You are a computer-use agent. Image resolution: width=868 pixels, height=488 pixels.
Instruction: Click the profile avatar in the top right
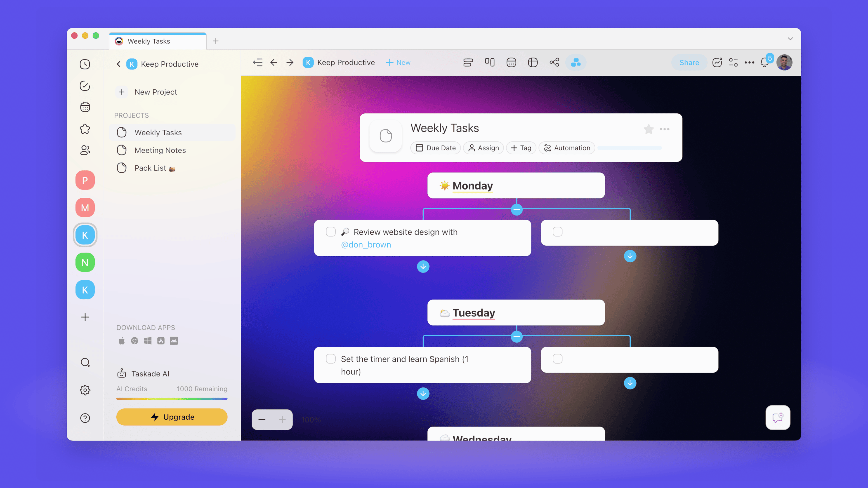tap(785, 62)
